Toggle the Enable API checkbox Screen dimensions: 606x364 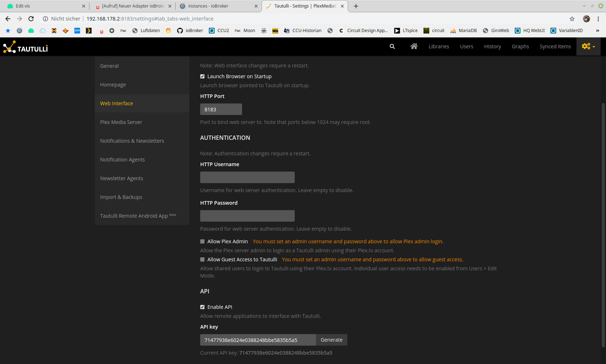click(x=202, y=307)
